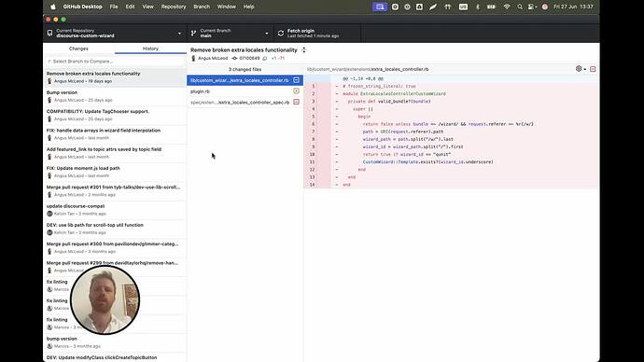
Task: Click the removed status icon beside extra_locales_controller_spec.rb
Action: click(296, 103)
